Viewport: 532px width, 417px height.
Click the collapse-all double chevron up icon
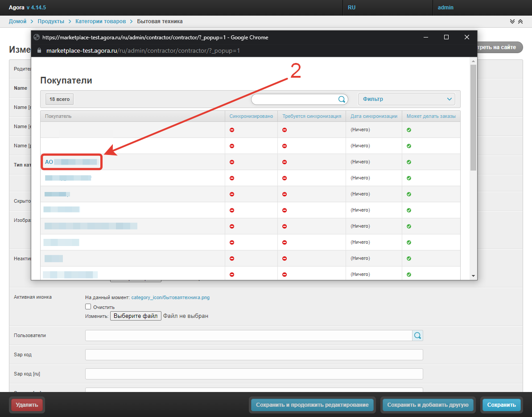pyautogui.click(x=520, y=21)
